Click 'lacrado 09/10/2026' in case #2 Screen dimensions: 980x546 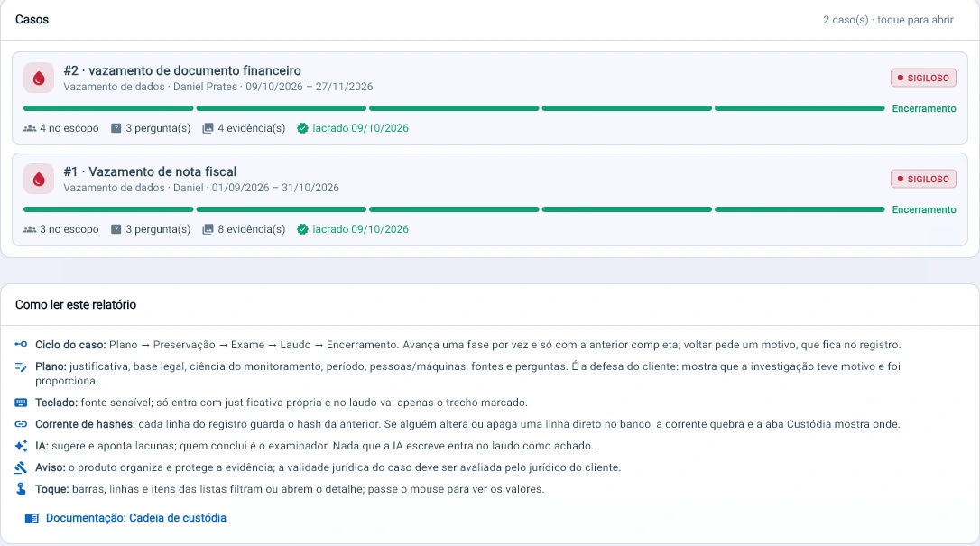(x=361, y=128)
